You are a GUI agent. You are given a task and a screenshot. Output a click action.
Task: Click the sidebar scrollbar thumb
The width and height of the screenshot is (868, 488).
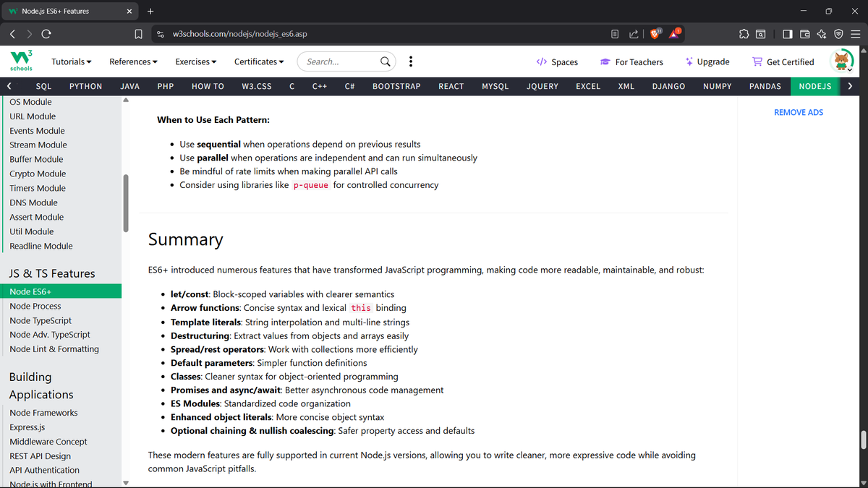click(125, 202)
